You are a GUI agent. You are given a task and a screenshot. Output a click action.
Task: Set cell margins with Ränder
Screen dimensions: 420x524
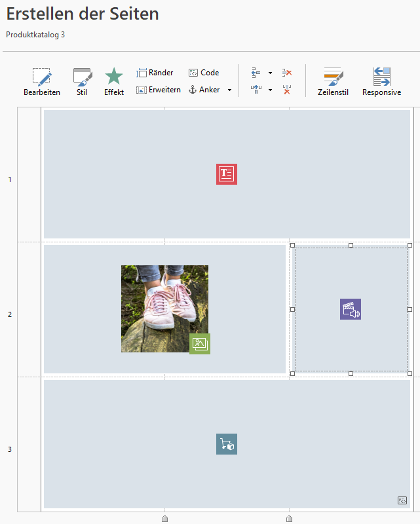tap(155, 73)
